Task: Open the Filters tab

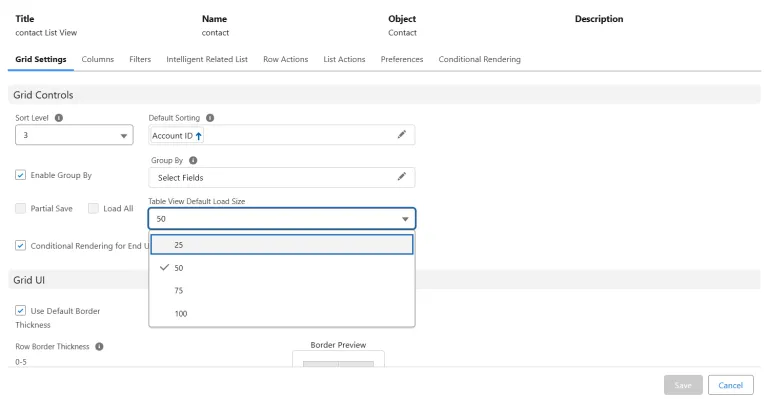Action: coord(140,59)
